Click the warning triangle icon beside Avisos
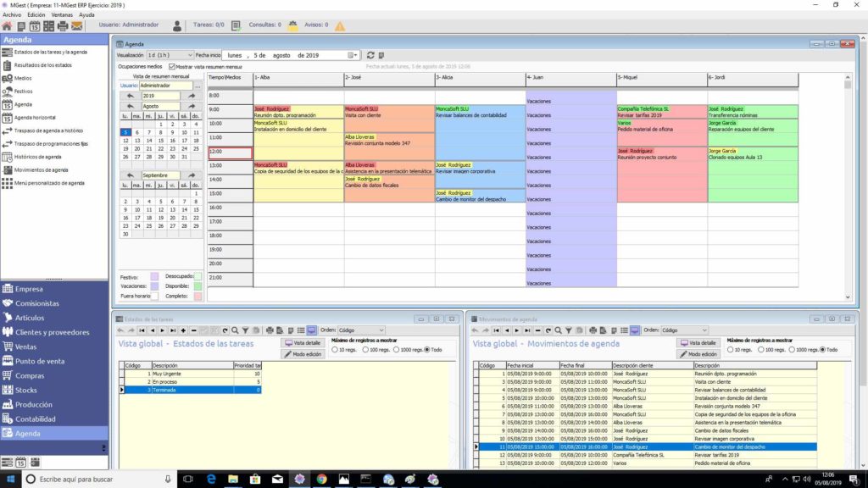This screenshot has width=868, height=488. (340, 25)
